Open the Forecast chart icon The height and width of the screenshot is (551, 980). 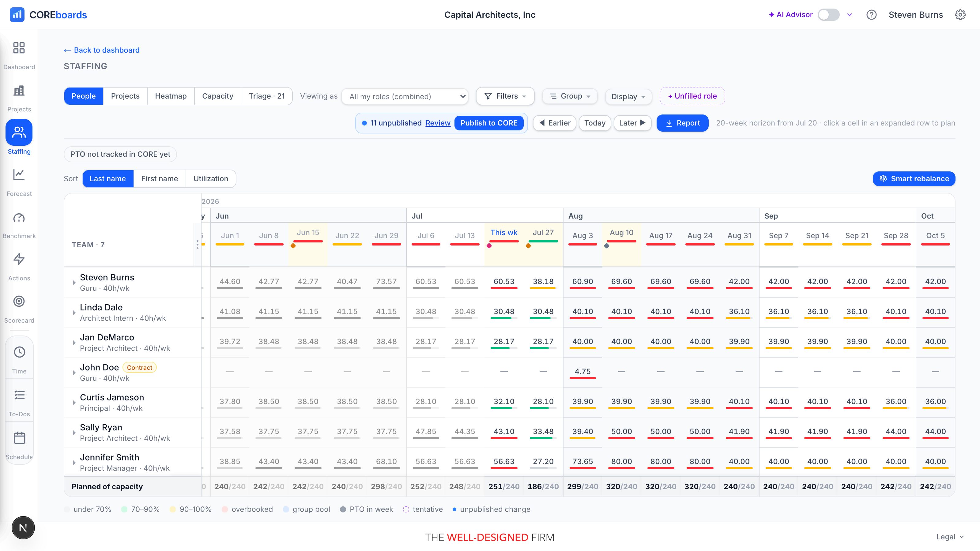(x=19, y=174)
